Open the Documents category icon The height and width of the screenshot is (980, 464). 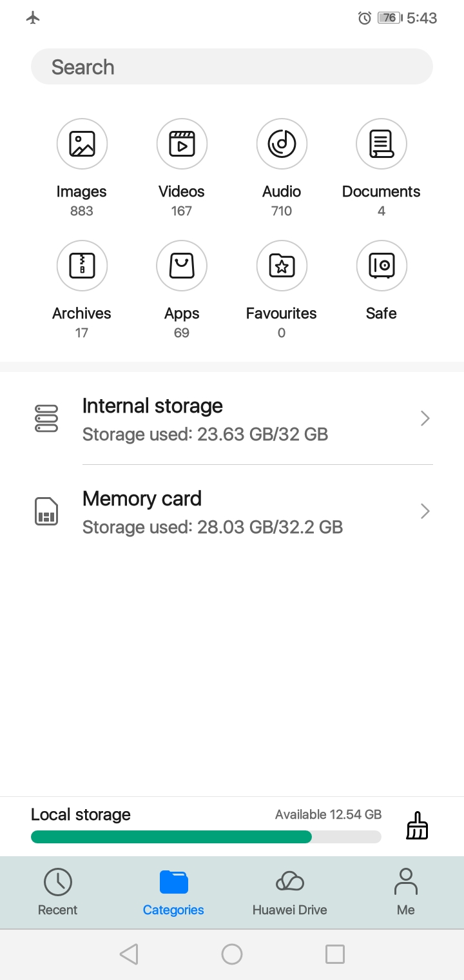click(x=382, y=144)
